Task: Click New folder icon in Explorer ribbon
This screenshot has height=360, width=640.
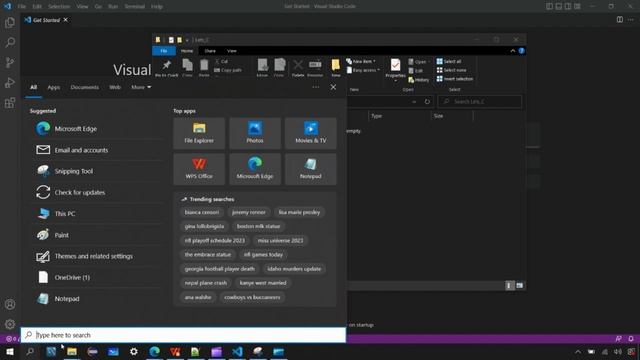Action: [336, 68]
